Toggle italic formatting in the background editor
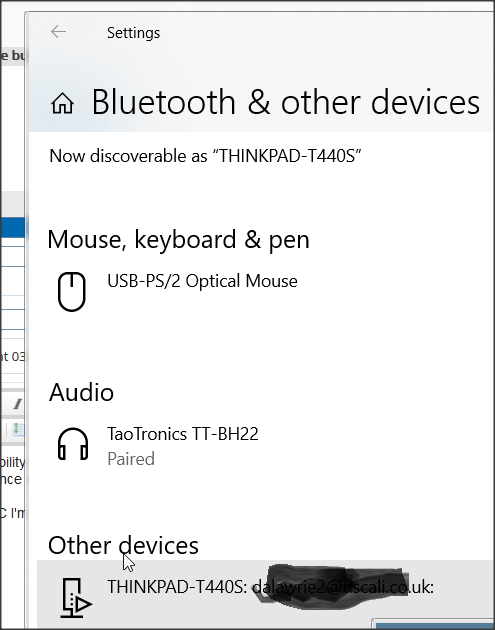The image size is (495, 630). click(x=17, y=404)
